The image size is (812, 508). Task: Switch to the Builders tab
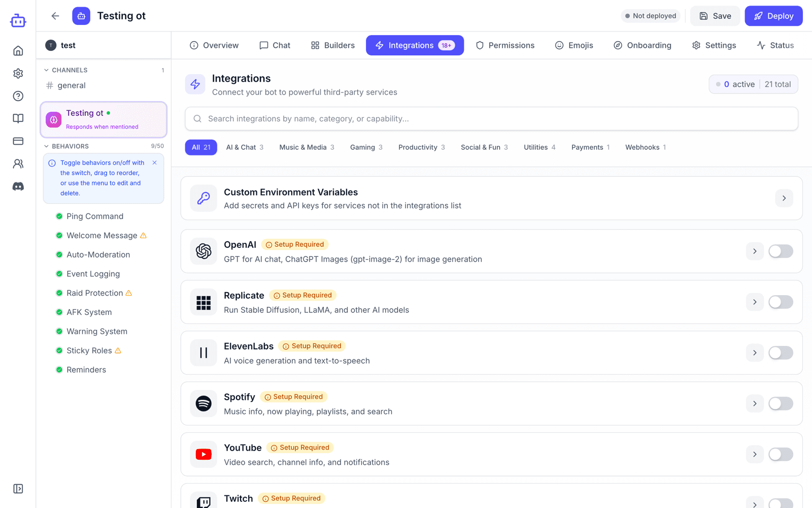click(332, 45)
